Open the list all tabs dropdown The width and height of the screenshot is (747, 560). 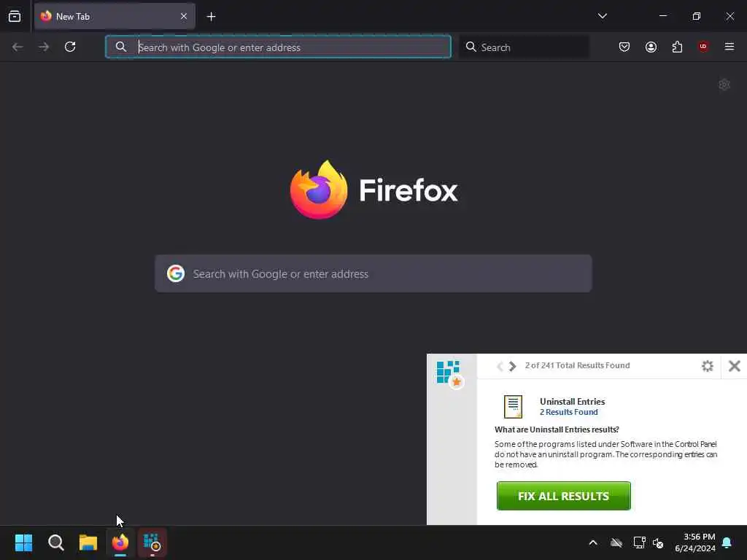[602, 16]
